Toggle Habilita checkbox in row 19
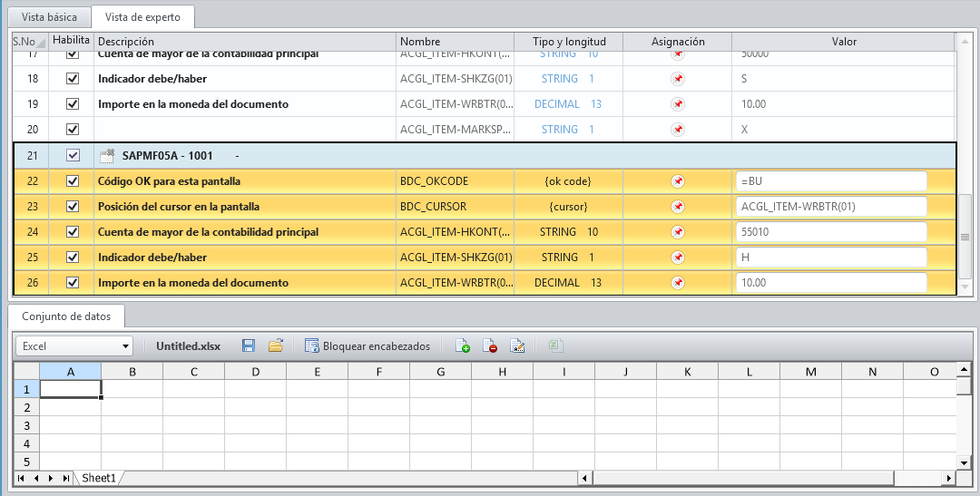Image resolution: width=980 pixels, height=496 pixels. point(73,104)
